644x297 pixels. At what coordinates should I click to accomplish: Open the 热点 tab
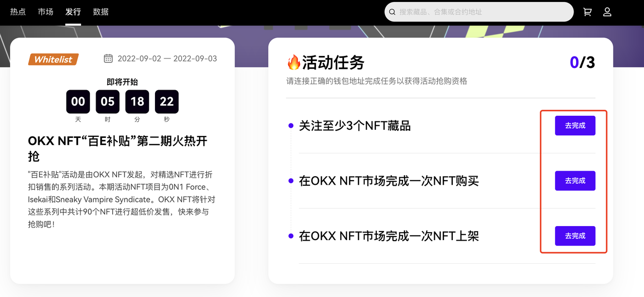pos(18,12)
